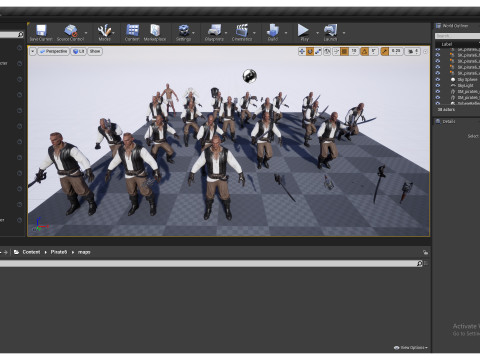Open camera speed setting in viewport
Image resolution: width=480 pixels, height=360 pixels.
pyautogui.click(x=413, y=51)
